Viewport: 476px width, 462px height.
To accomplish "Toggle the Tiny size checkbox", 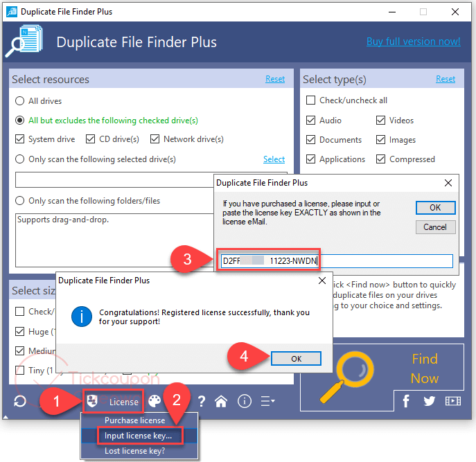I will [x=19, y=371].
